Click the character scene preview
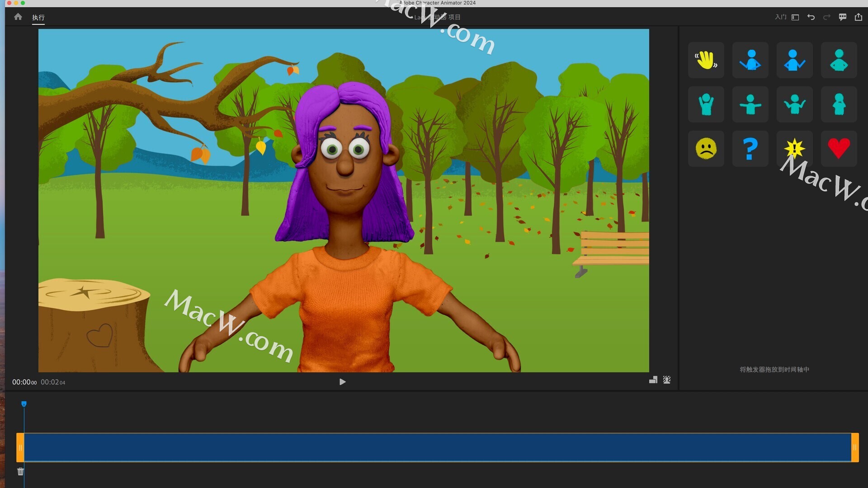The image size is (868, 488). (x=344, y=201)
